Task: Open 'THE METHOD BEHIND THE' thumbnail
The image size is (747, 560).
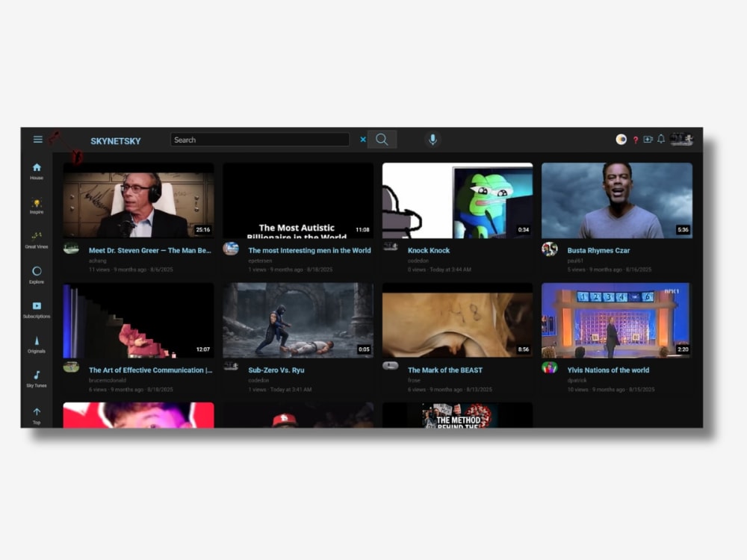Action: click(x=457, y=415)
